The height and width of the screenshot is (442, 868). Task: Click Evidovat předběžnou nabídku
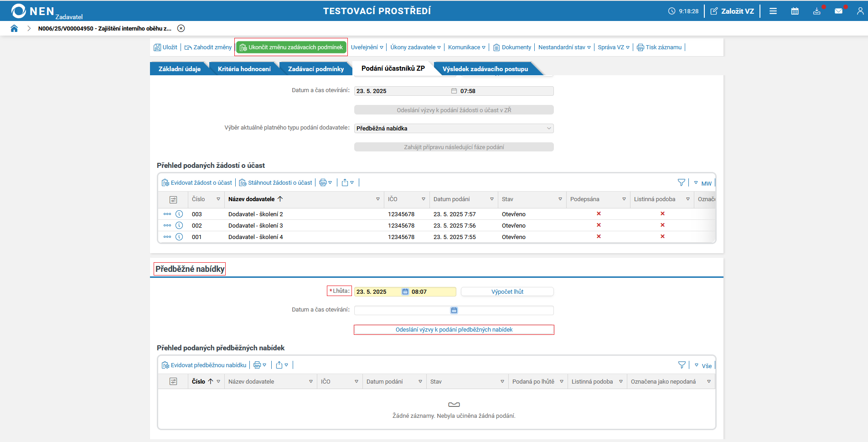[204, 365]
